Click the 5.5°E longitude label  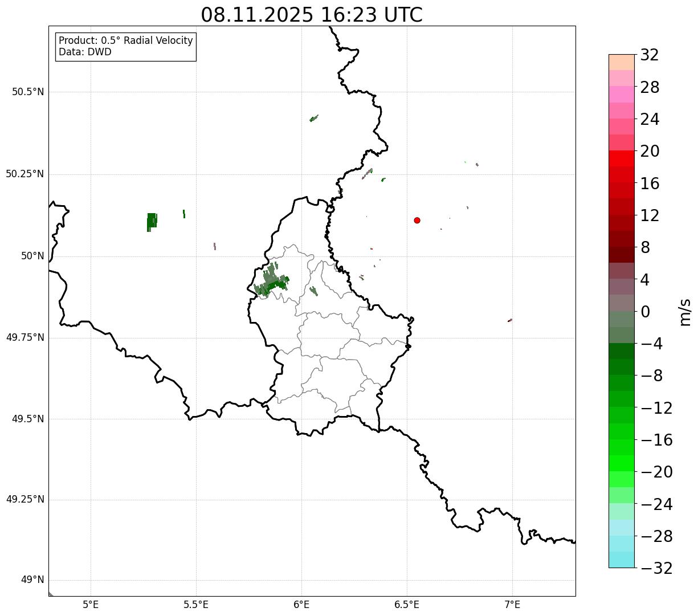coord(196,605)
